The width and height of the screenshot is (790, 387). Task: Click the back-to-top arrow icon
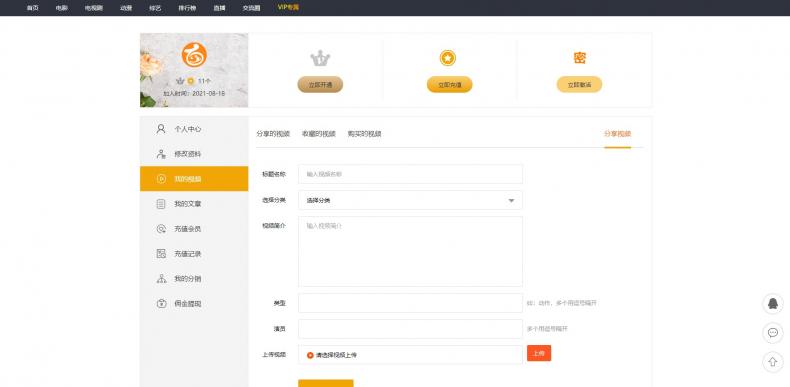pyautogui.click(x=772, y=362)
